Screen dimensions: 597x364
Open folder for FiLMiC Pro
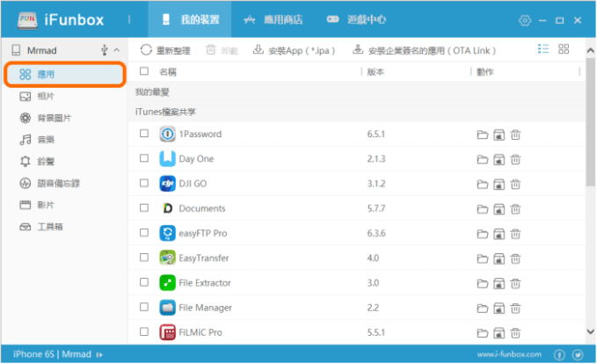tap(483, 333)
